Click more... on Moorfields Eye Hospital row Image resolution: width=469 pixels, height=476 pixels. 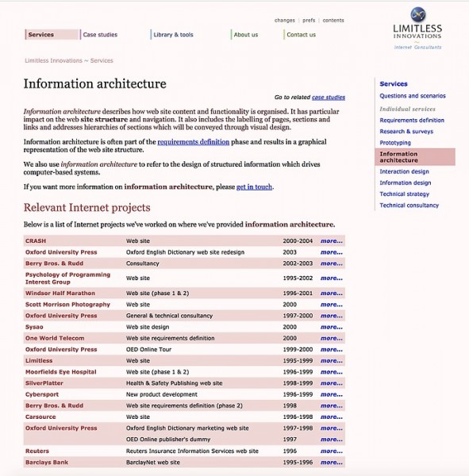click(332, 372)
